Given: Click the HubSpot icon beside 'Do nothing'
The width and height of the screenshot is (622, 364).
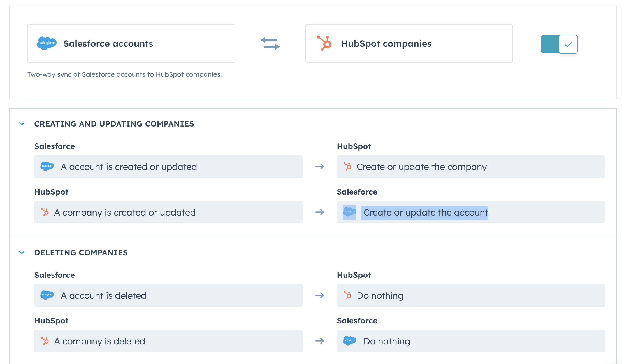Looking at the screenshot, I should (347, 295).
